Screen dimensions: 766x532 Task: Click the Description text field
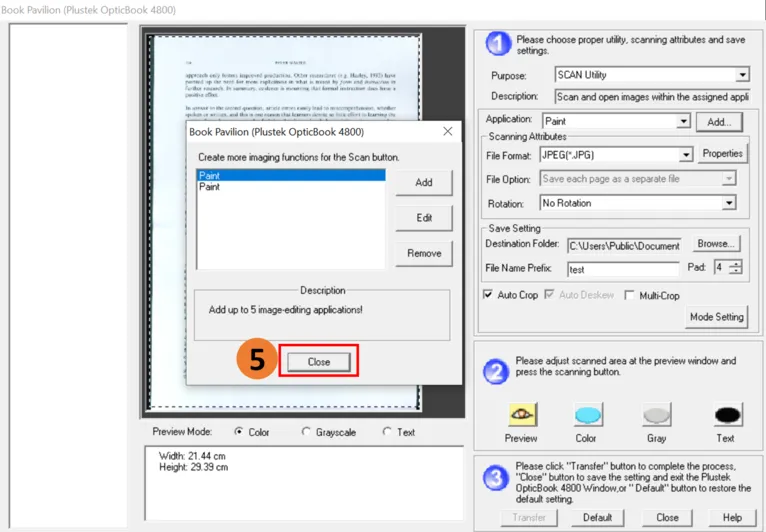(653, 97)
